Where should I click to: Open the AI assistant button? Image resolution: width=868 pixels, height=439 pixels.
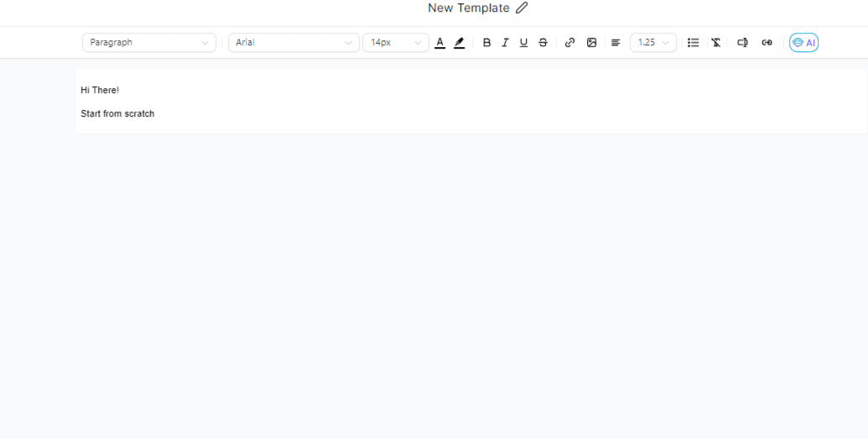point(803,43)
